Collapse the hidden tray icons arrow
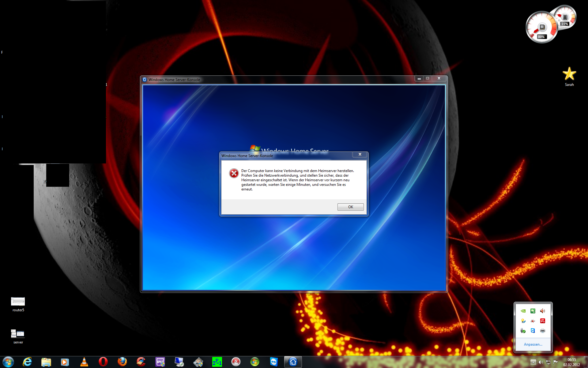Viewport: 588px width, 368px height. [x=533, y=362]
